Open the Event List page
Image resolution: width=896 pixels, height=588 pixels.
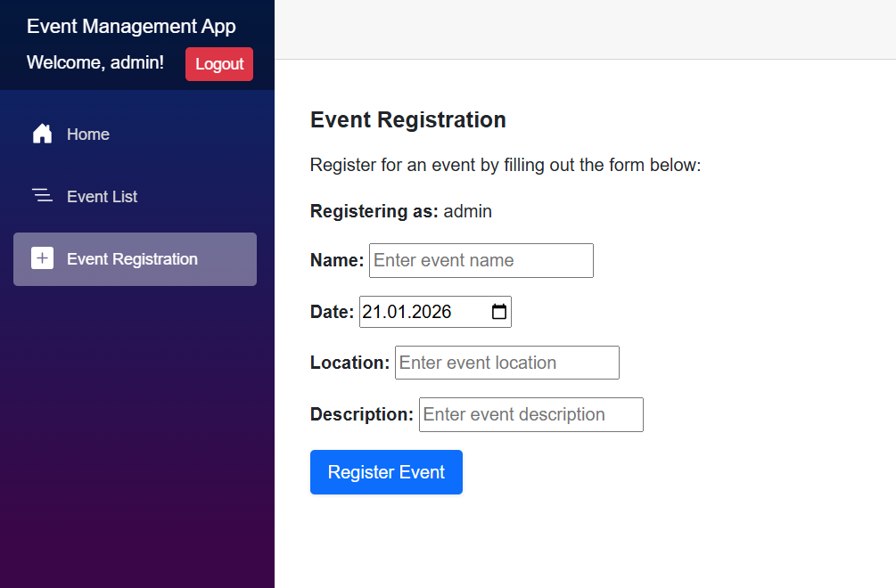pyautogui.click(x=101, y=196)
